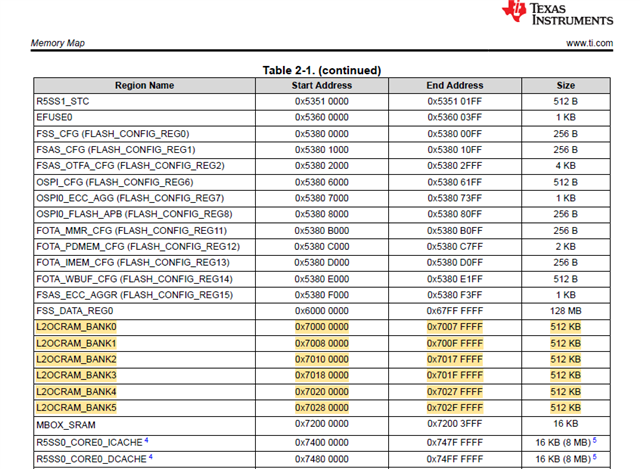Click the Region Name column header
Viewport: 640px width, 469px height.
coord(144,85)
